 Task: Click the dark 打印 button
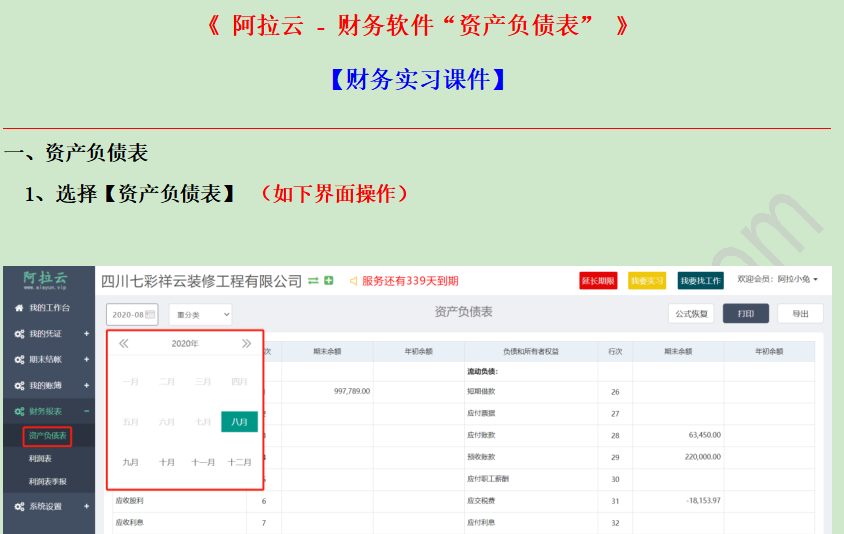click(x=745, y=314)
